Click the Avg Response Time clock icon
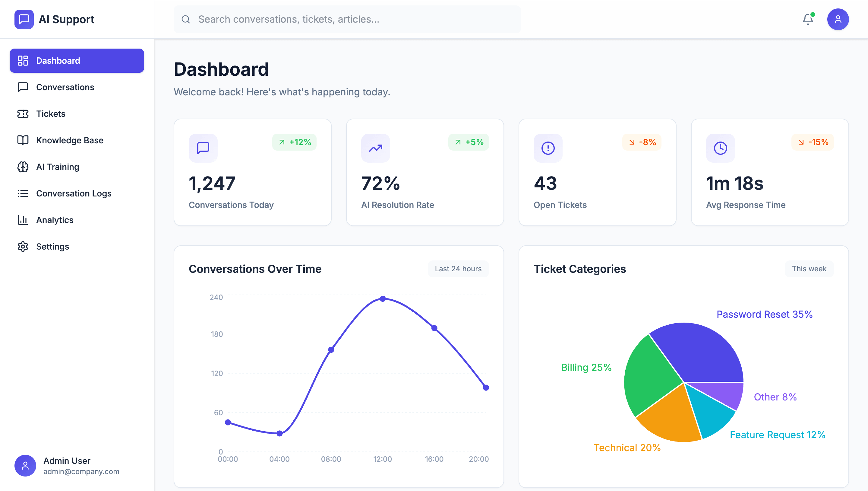The width and height of the screenshot is (868, 491). click(x=720, y=148)
